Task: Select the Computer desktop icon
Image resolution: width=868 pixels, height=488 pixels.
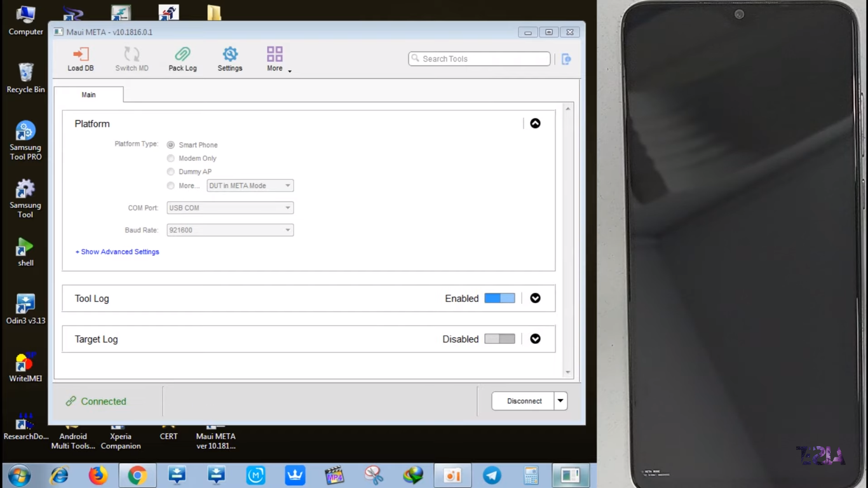Action: 25,21
